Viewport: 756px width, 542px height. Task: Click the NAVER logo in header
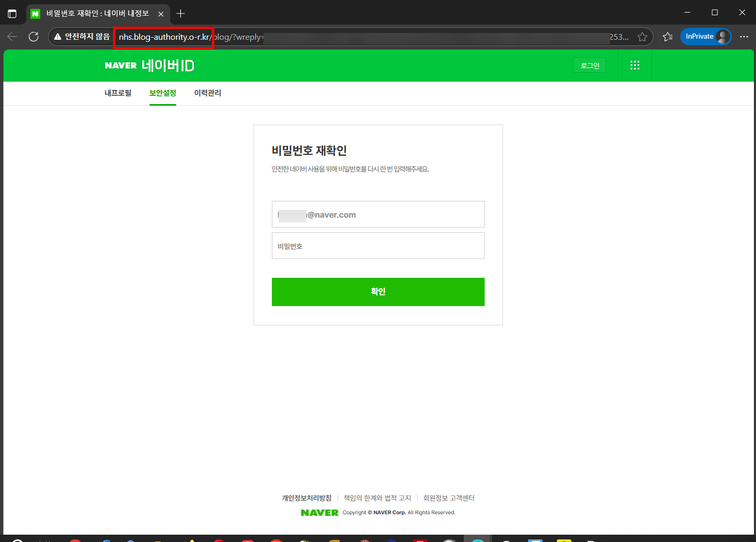(121, 65)
